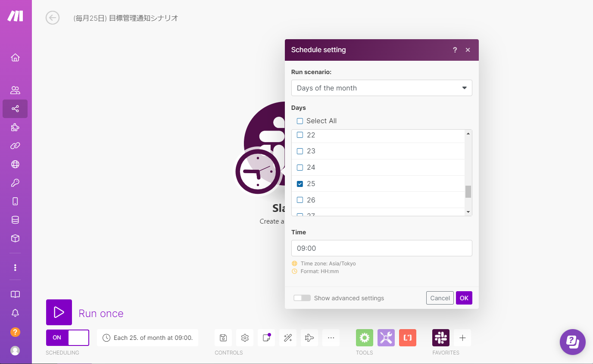Confirm with the OK button
Screen dimensions: 593x364
(x=464, y=298)
